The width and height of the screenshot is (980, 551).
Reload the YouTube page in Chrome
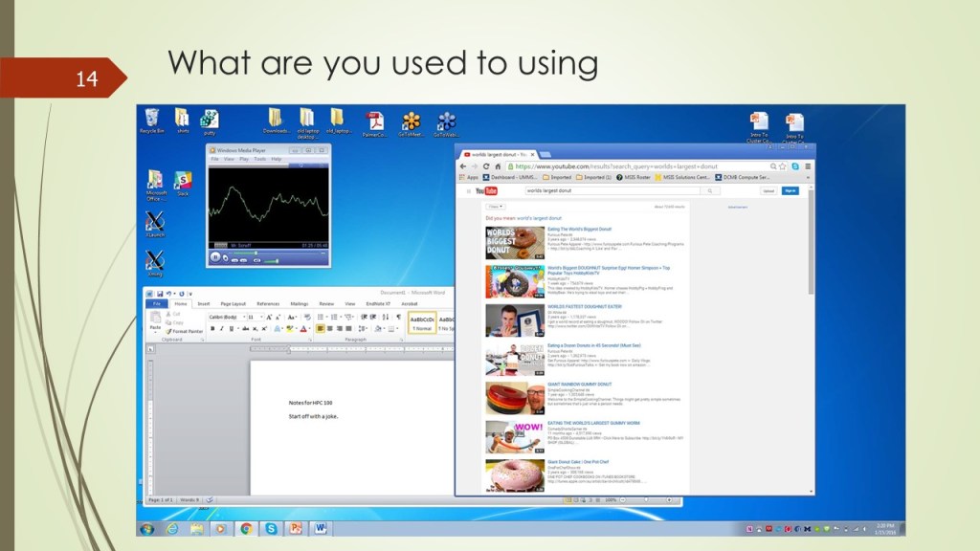[487, 165]
